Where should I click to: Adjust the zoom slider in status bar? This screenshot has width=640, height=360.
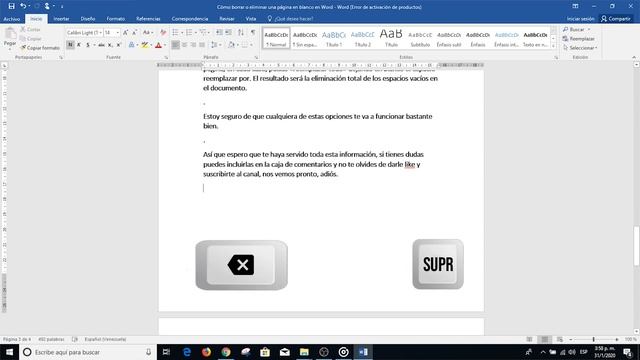[x=593, y=340]
